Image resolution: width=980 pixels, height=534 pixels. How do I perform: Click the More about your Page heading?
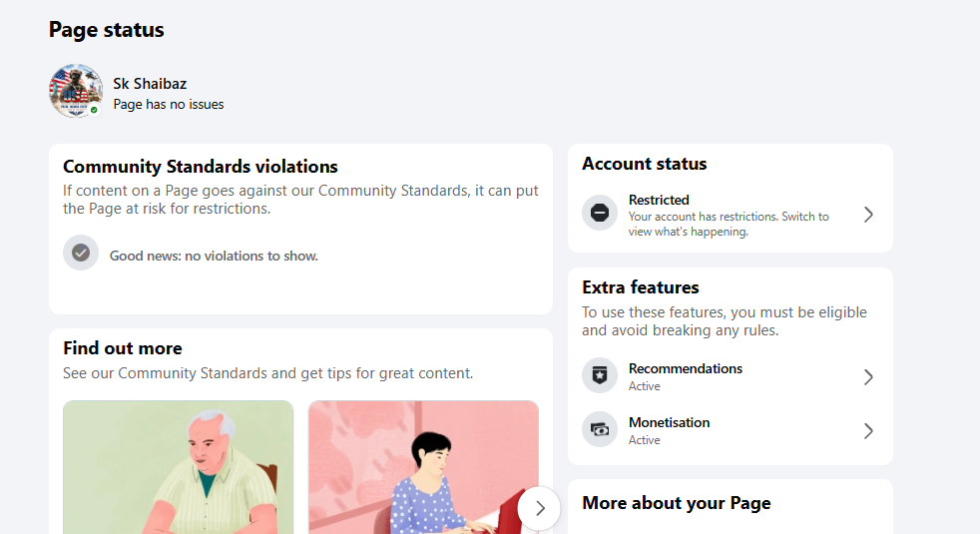point(677,503)
